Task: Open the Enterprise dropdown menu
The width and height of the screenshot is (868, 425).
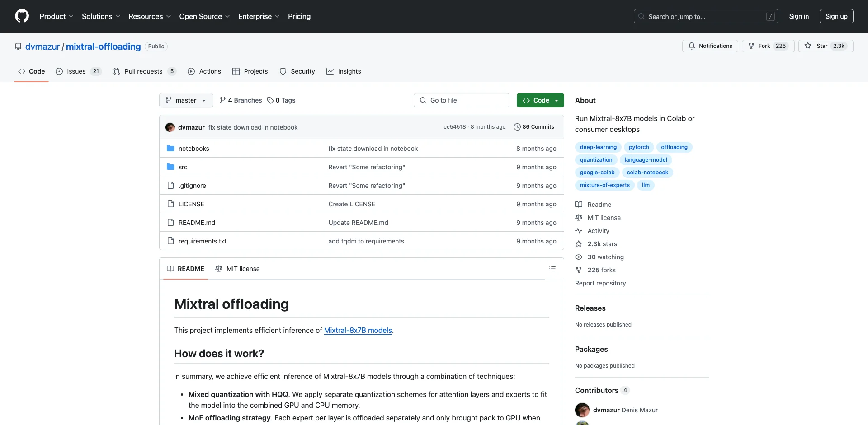Action: click(259, 16)
